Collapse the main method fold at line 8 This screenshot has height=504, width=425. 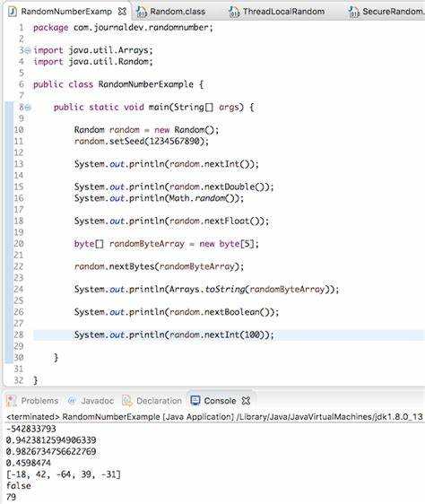[x=28, y=108]
